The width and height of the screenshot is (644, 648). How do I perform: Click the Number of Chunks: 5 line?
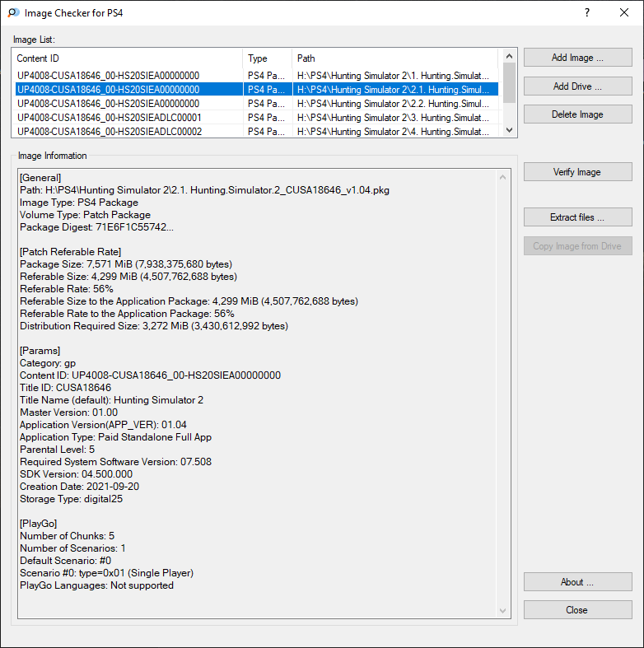pos(67,535)
